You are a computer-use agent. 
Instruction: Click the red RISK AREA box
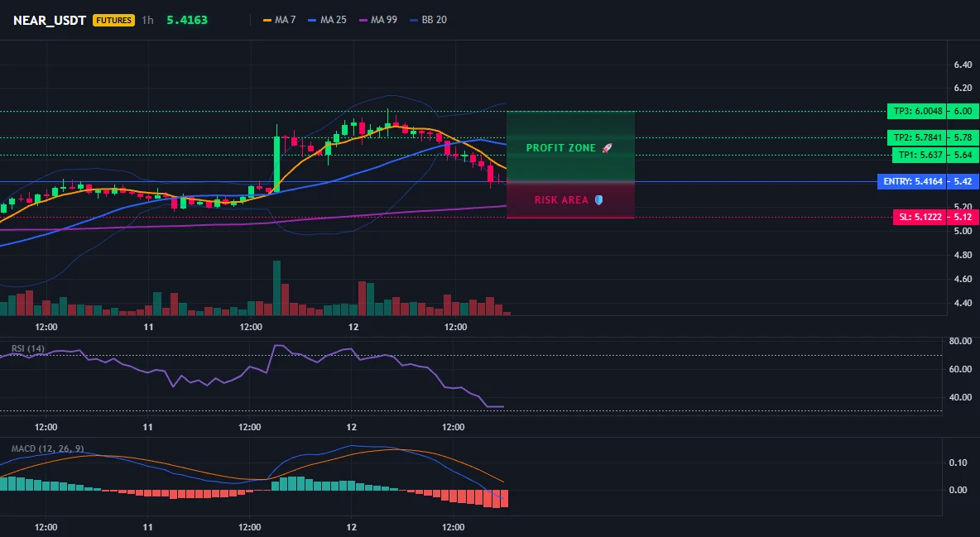tap(570, 200)
